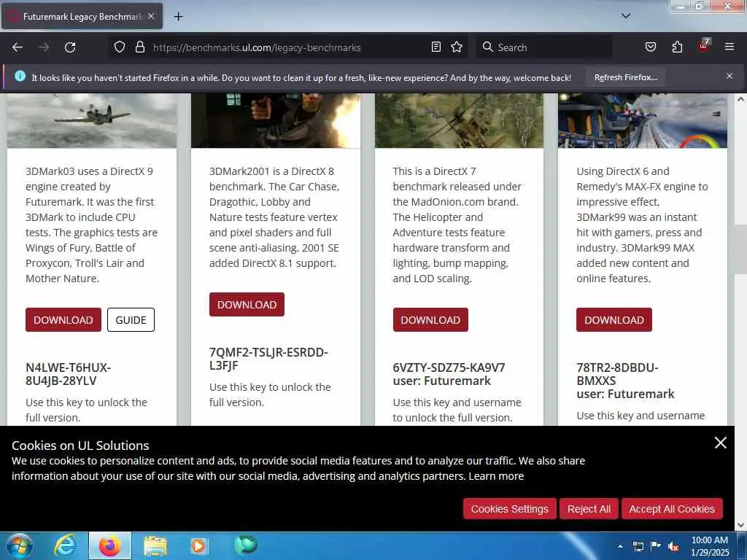747x560 pixels.
Task: Click the Firefox taskbar icon
Action: (110, 545)
